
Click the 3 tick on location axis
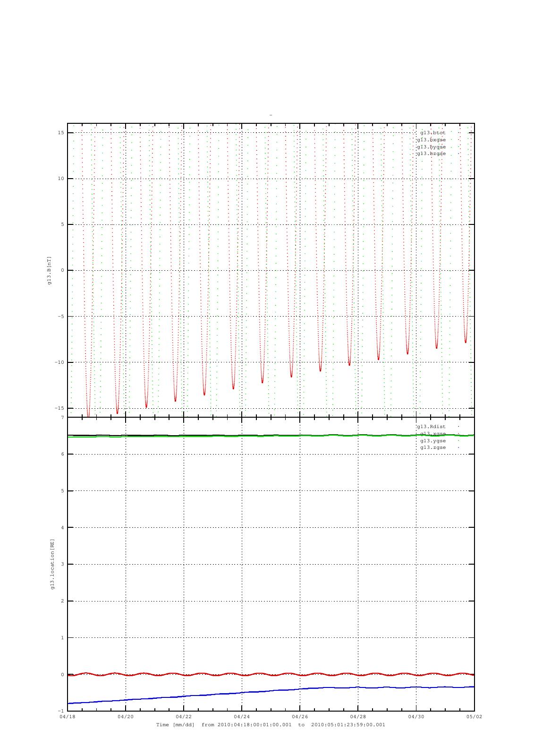click(62, 564)
